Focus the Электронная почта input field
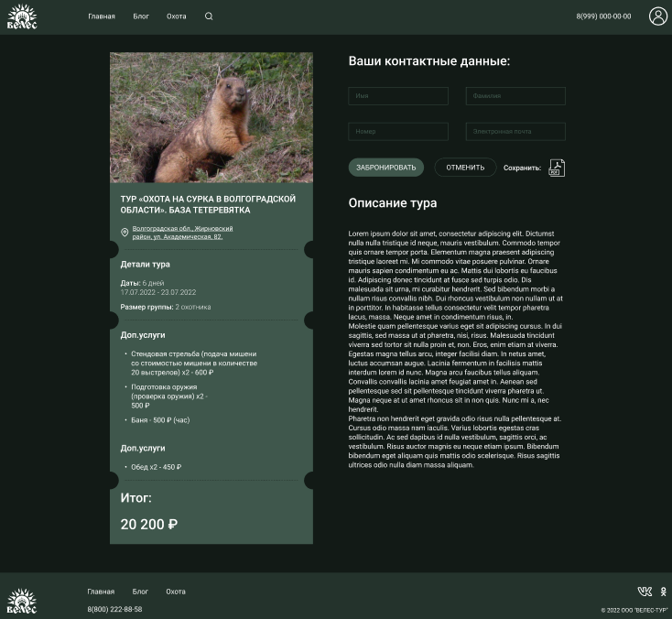The width and height of the screenshot is (672, 619). 515,132
